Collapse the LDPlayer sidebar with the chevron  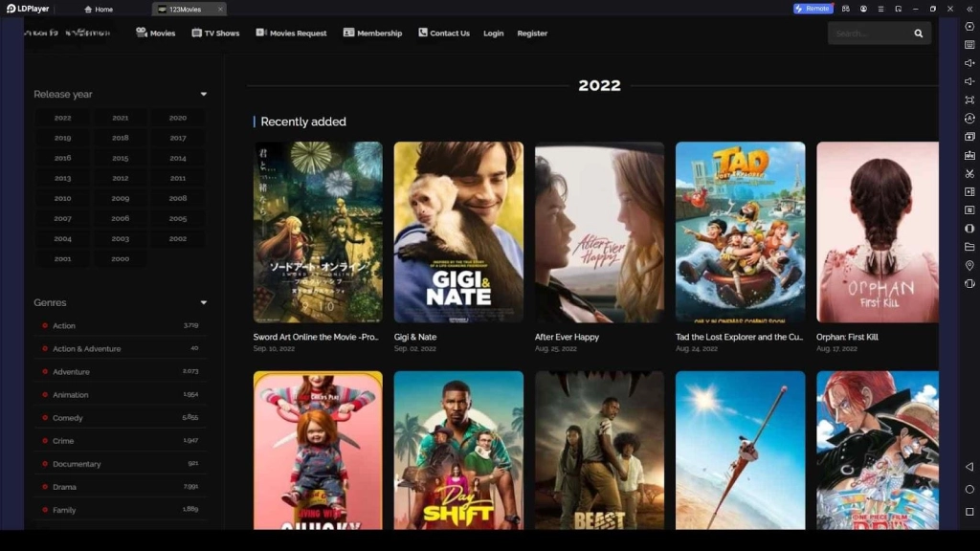[969, 8]
